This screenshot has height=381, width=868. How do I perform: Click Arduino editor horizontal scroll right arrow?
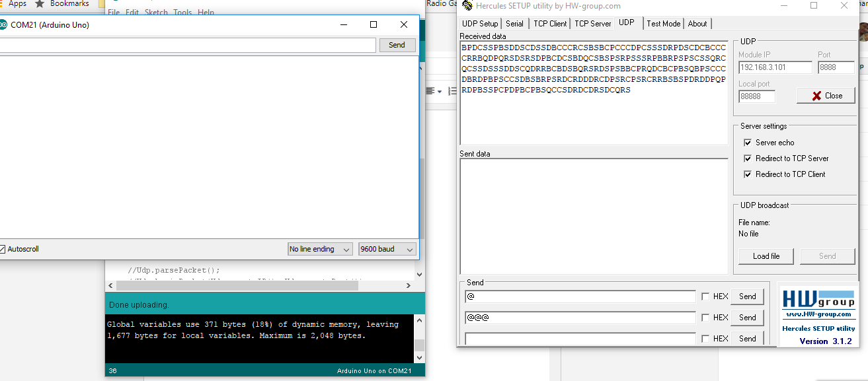pyautogui.click(x=409, y=286)
